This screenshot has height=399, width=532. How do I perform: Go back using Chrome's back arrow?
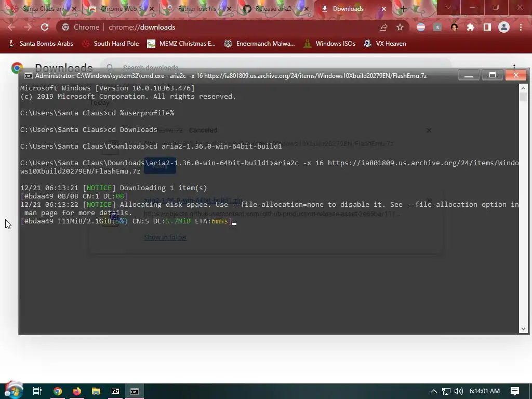[11, 27]
